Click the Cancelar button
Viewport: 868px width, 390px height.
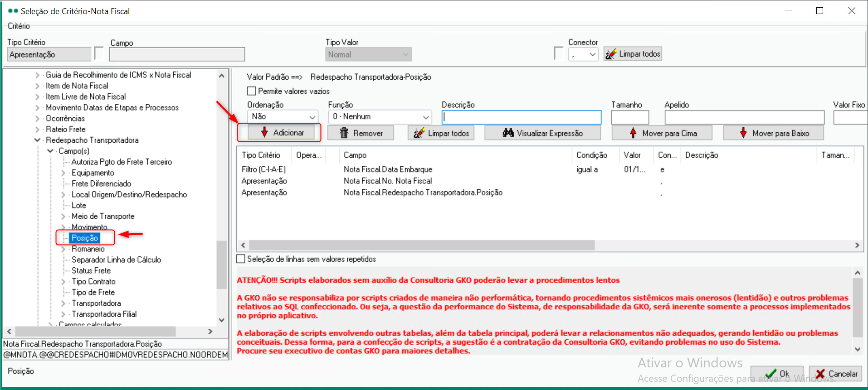[835, 374]
